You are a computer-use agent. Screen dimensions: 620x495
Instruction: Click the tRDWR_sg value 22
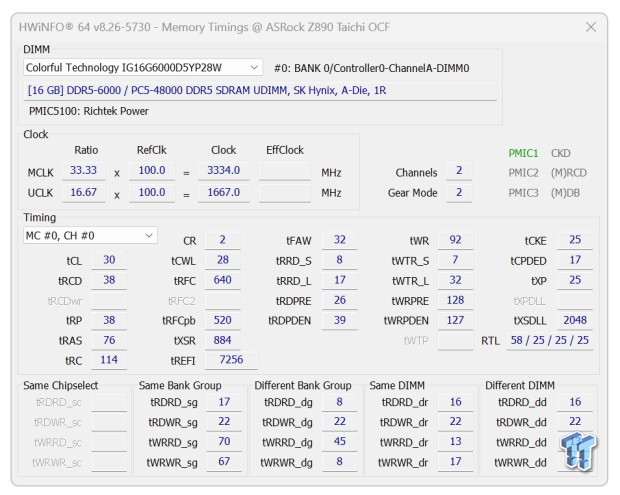tap(224, 422)
